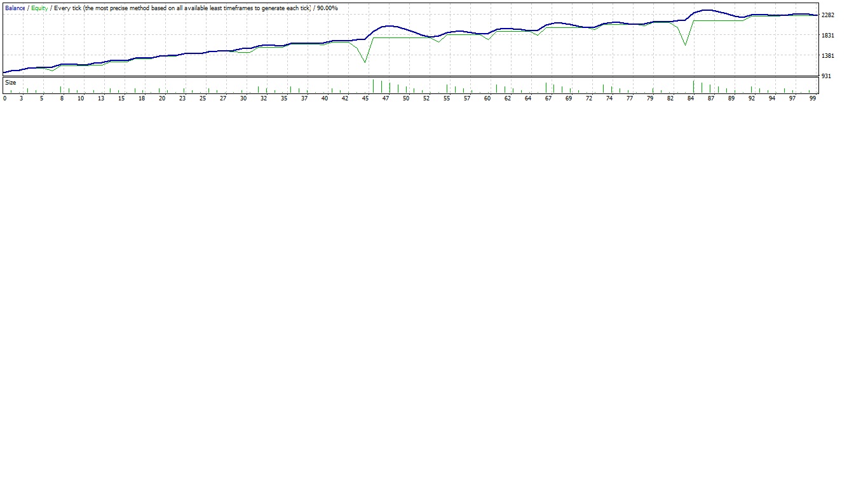Click the Size panel label

[11, 83]
